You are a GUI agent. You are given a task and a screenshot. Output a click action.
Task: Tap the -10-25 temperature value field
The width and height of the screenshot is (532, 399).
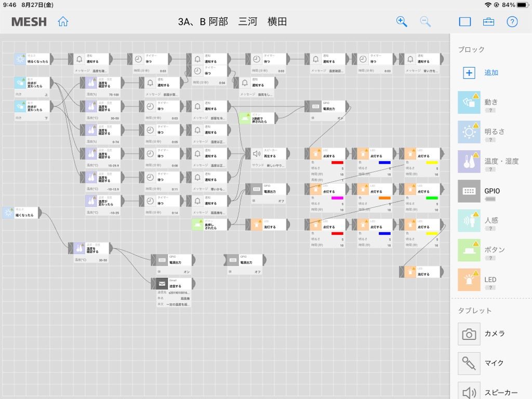coord(102,212)
